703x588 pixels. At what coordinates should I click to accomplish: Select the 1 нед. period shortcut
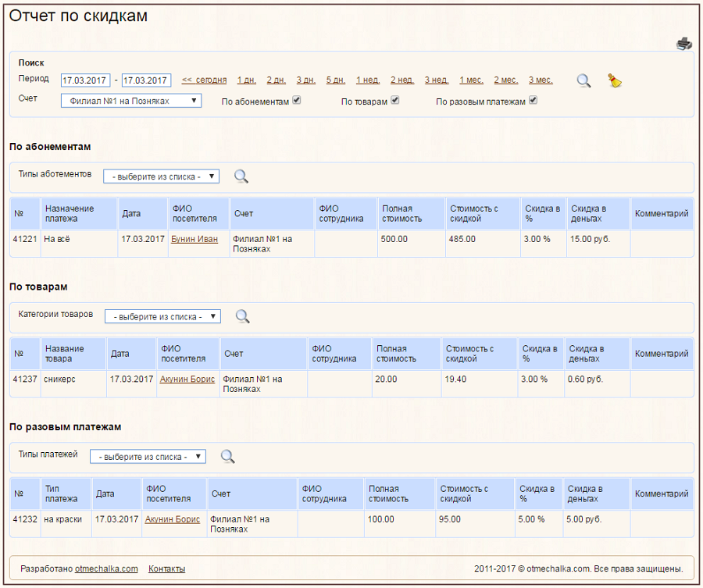pyautogui.click(x=368, y=80)
